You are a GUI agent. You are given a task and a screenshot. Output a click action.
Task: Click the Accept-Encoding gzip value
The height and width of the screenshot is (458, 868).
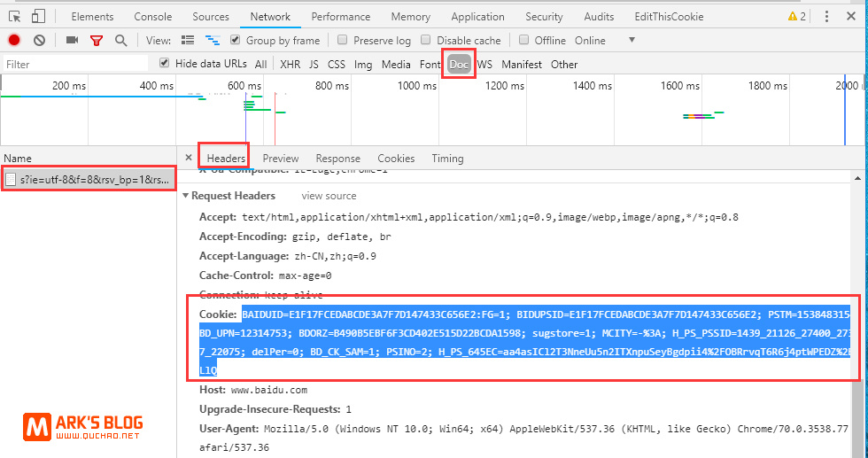[342, 237]
